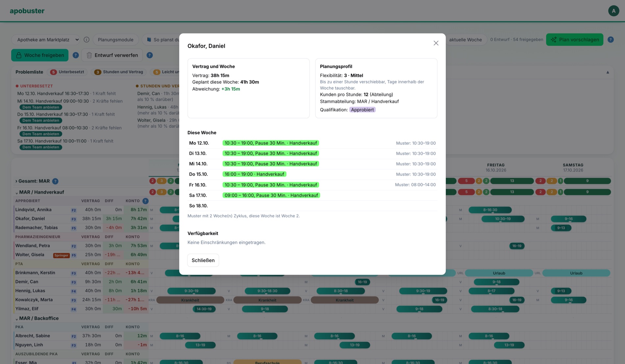Viewport: 625px width, 364px height.
Task: Select the Unterbesetzt problem filter
Action: (67, 72)
